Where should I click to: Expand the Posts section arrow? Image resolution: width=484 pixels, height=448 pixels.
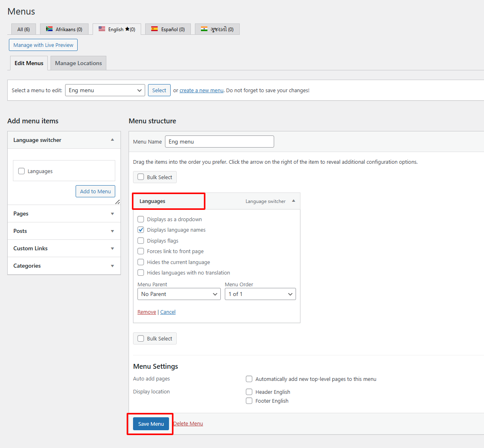[x=112, y=231]
